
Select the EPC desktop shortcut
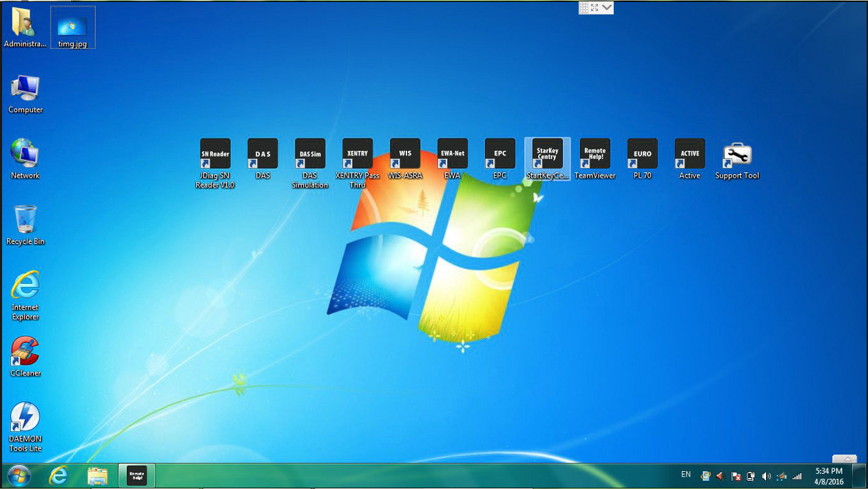[500, 159]
